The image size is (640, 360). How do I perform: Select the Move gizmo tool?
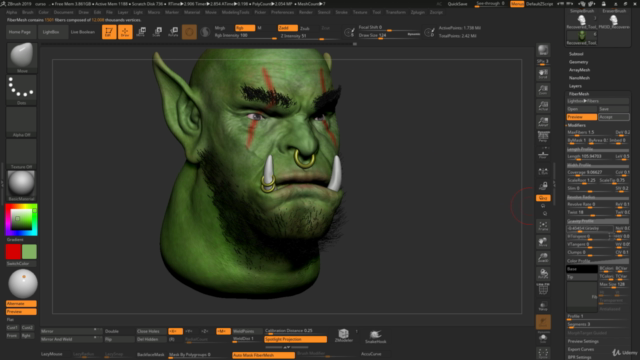click(x=141, y=31)
